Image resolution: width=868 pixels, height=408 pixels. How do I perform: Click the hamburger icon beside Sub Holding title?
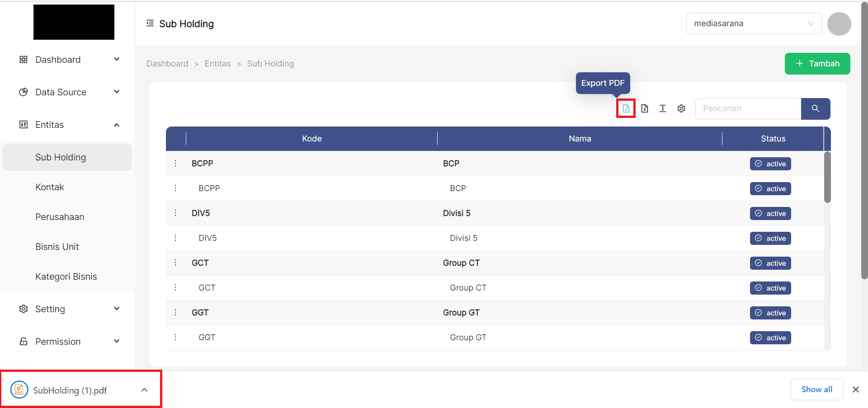150,23
